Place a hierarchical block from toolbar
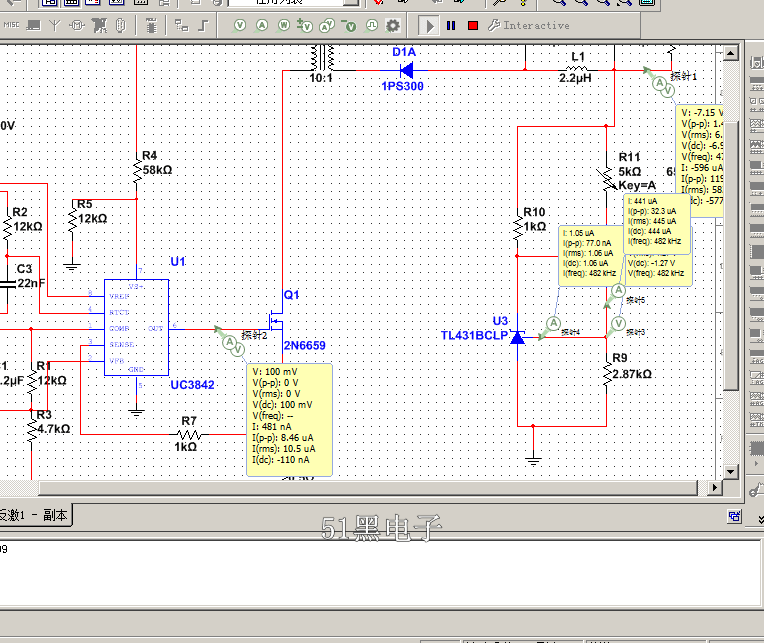The height and width of the screenshot is (643, 764). coord(182,25)
